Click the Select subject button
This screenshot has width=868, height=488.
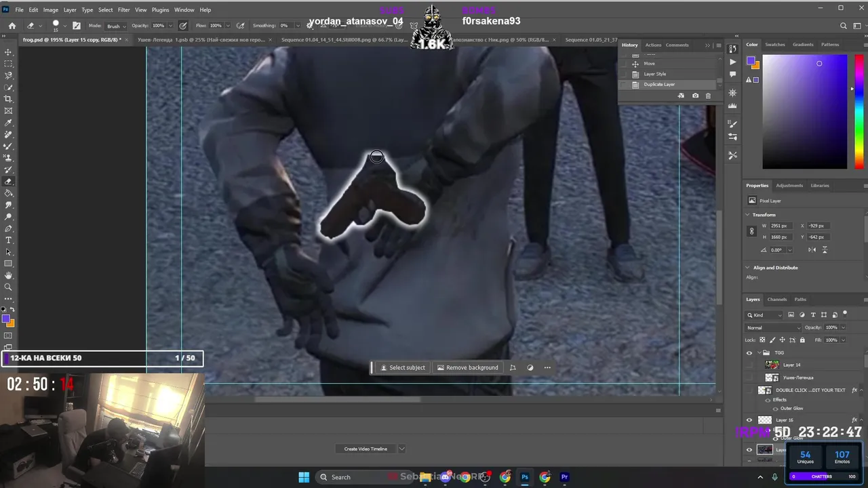[402, 367]
